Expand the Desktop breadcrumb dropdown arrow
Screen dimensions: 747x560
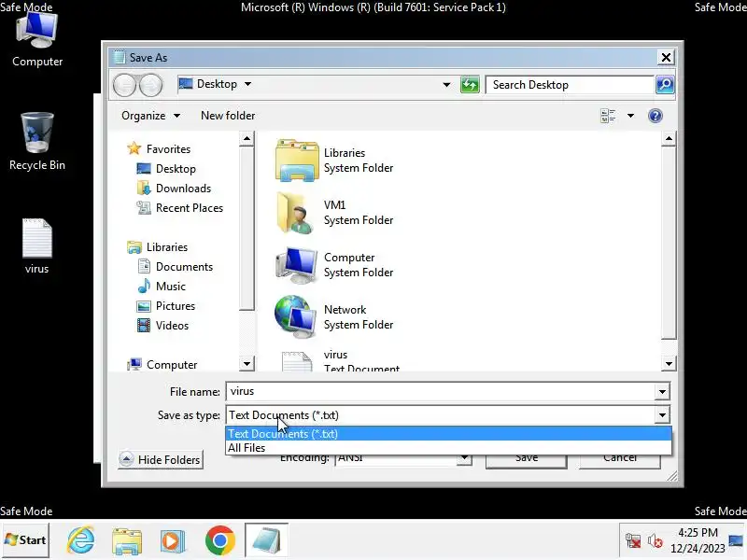click(247, 84)
